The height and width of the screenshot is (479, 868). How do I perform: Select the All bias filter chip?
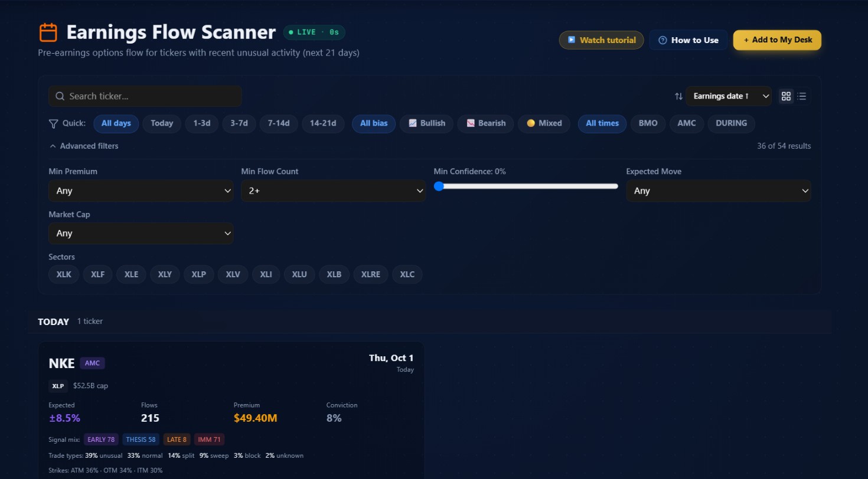coord(374,123)
